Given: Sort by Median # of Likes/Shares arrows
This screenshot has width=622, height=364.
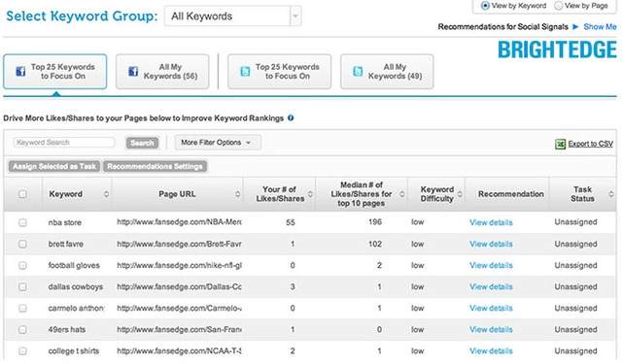Looking at the screenshot, I should point(401,194).
